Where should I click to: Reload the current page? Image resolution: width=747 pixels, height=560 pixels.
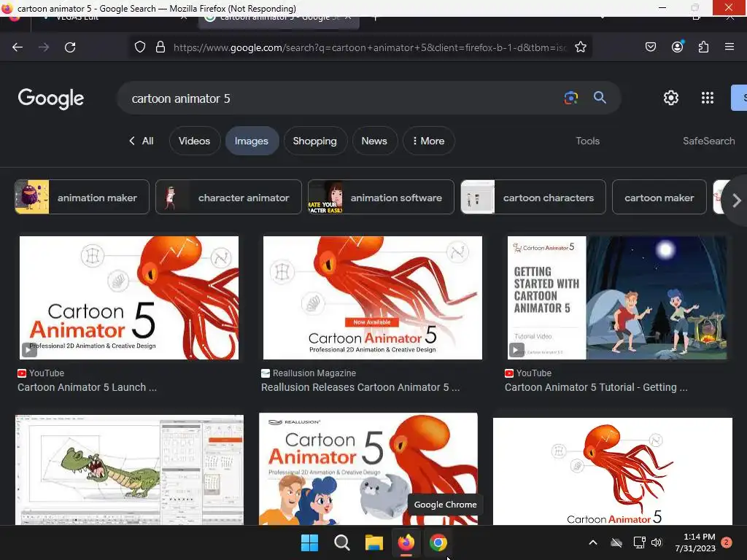70,47
